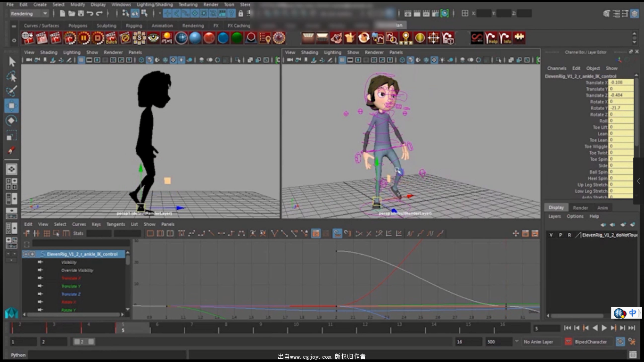Click the Batch render shelf icon
The width and height of the screenshot is (644, 362).
point(111,38)
